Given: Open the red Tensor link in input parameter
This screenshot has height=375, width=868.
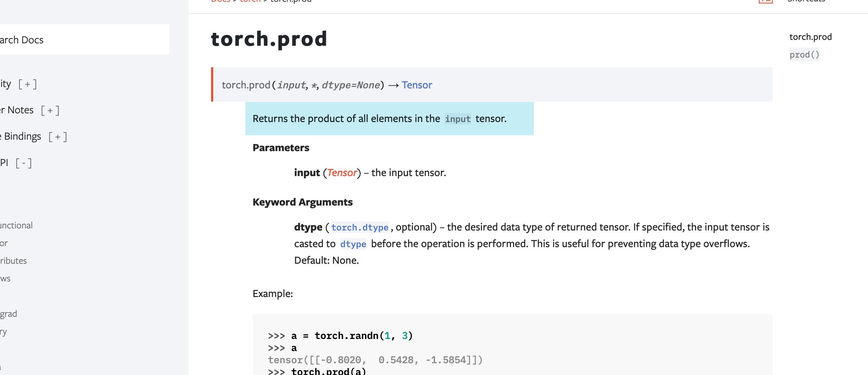Looking at the screenshot, I should 342,173.
